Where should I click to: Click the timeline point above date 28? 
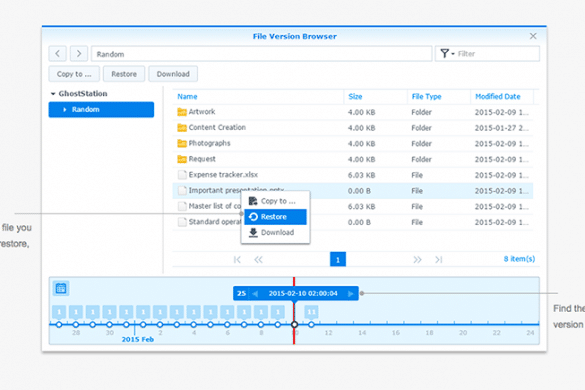pyautogui.click(x=76, y=325)
